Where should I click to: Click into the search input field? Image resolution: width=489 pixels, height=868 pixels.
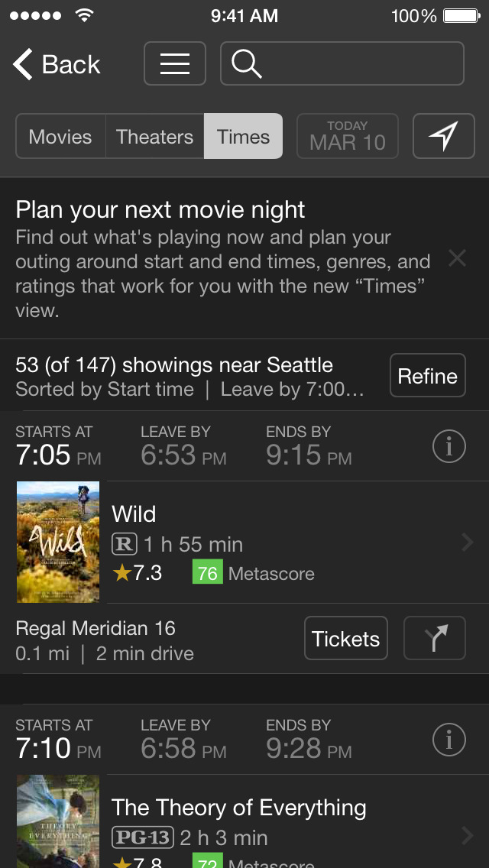pyautogui.click(x=359, y=63)
